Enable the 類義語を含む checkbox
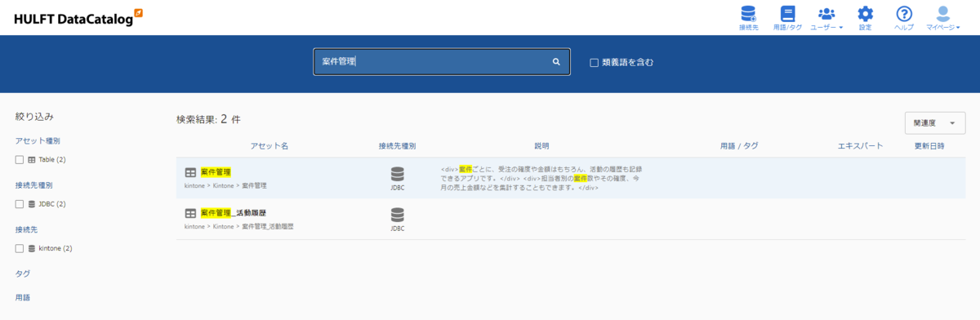Screen dimensions: 980x320 click(595, 62)
